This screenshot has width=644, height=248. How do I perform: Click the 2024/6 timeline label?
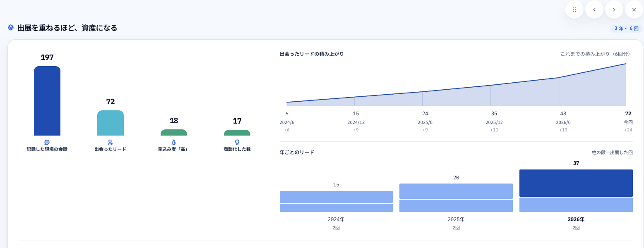[x=287, y=122]
